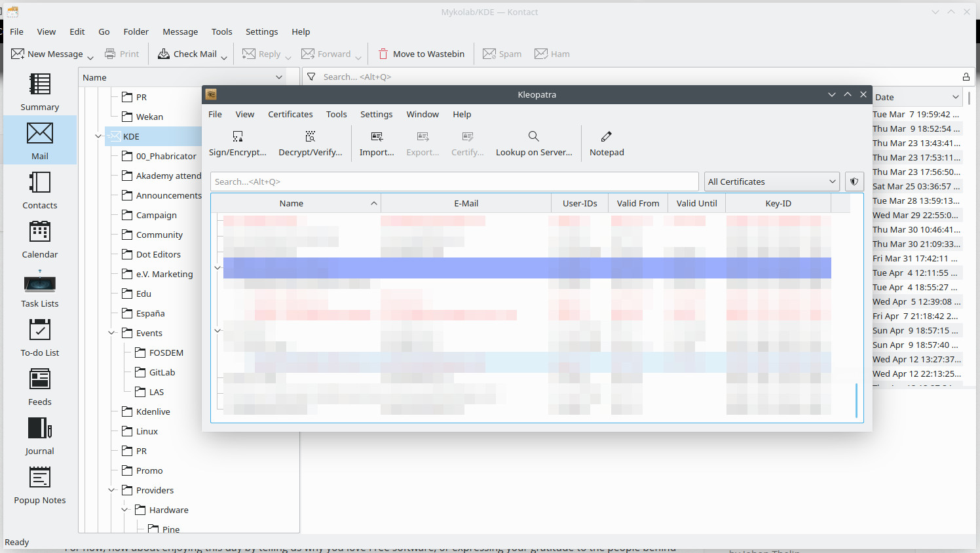Open the To-do List component
Image resolution: width=980 pixels, height=553 pixels.
tap(40, 337)
